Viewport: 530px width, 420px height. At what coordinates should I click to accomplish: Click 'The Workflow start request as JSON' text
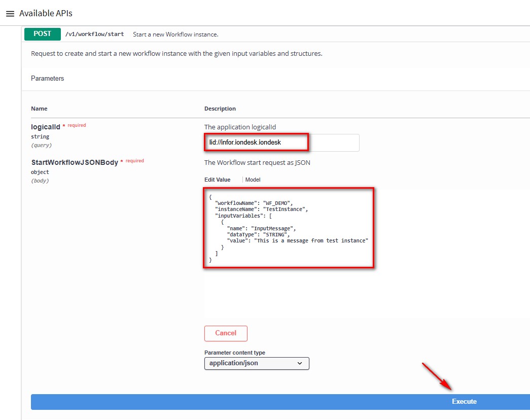coord(257,163)
